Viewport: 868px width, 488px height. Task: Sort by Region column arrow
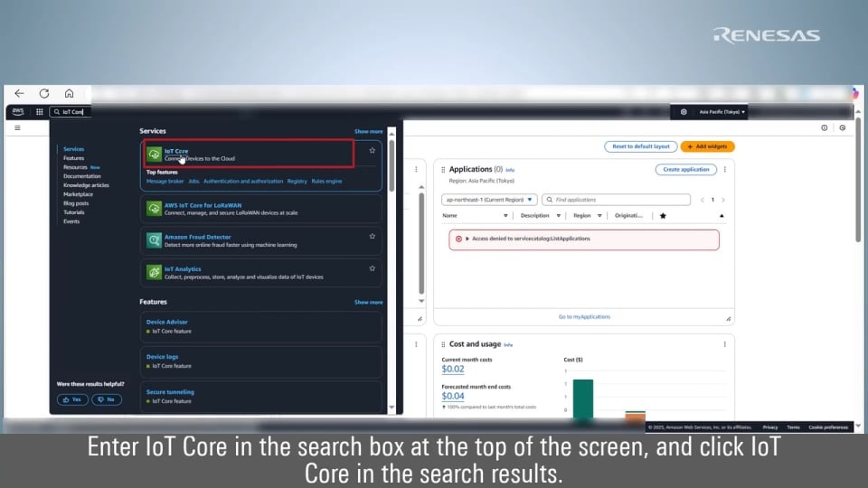(599, 216)
